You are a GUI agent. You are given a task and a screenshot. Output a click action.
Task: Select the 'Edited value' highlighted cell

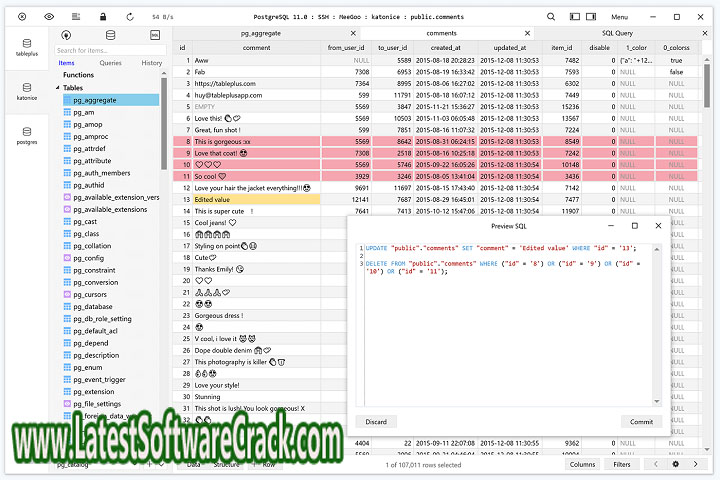point(256,199)
